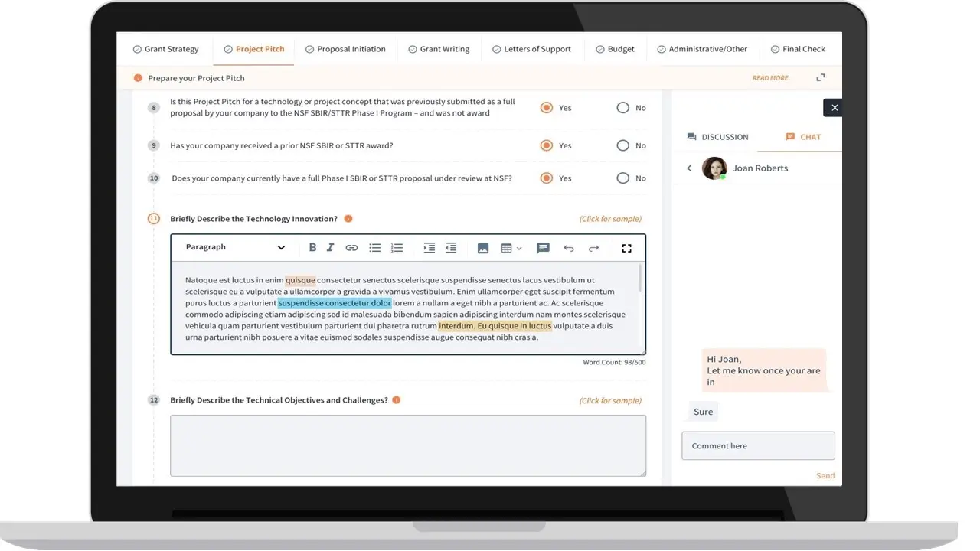The height and width of the screenshot is (551, 980).
Task: Expand the Prepare your Project Pitch panel
Action: point(821,78)
